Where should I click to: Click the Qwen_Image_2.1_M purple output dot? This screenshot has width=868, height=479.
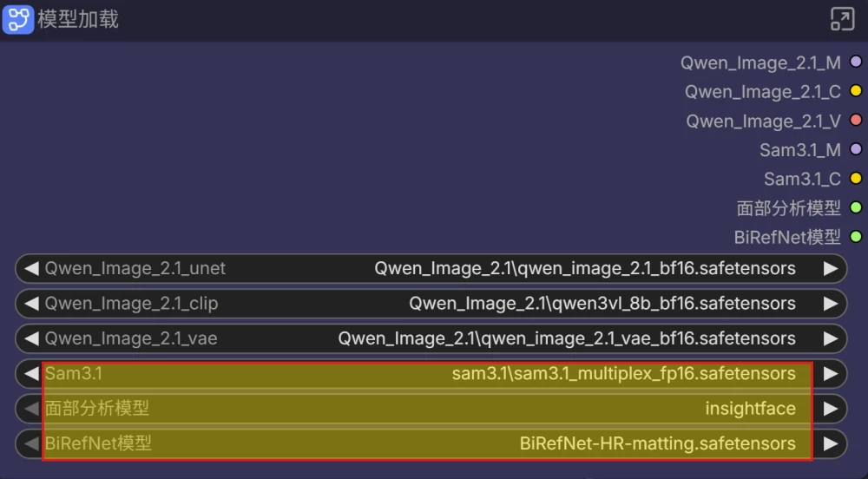[856, 62]
